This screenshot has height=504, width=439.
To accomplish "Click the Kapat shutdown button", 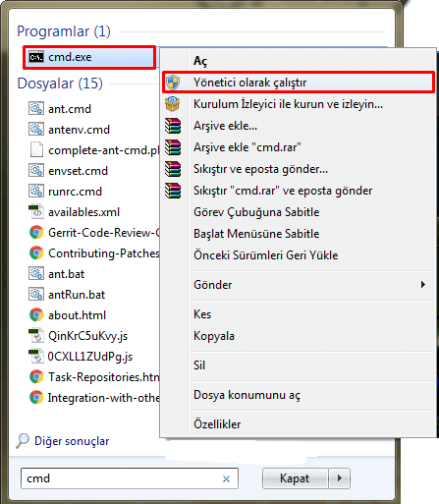I will [296, 478].
